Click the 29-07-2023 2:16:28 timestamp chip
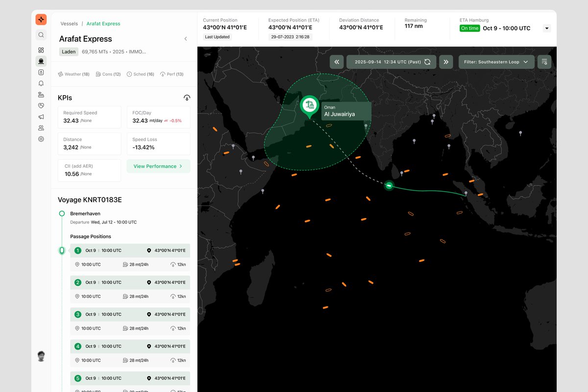This screenshot has height=392, width=588. point(290,37)
